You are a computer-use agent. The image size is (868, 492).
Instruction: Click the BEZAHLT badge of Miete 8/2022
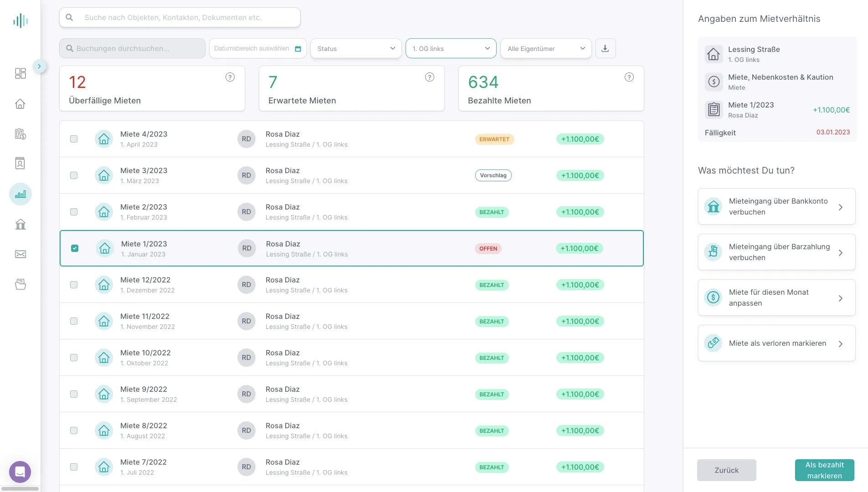pyautogui.click(x=492, y=431)
